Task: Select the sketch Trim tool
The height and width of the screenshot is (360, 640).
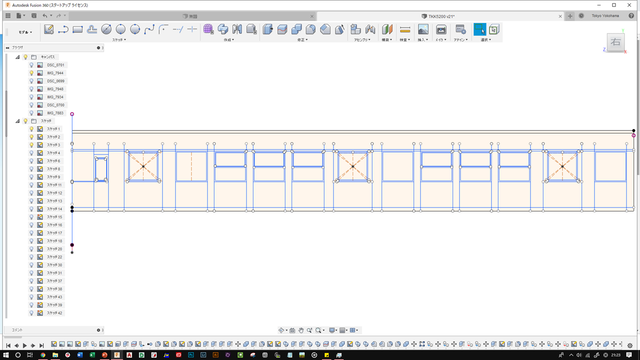Action: point(178,29)
